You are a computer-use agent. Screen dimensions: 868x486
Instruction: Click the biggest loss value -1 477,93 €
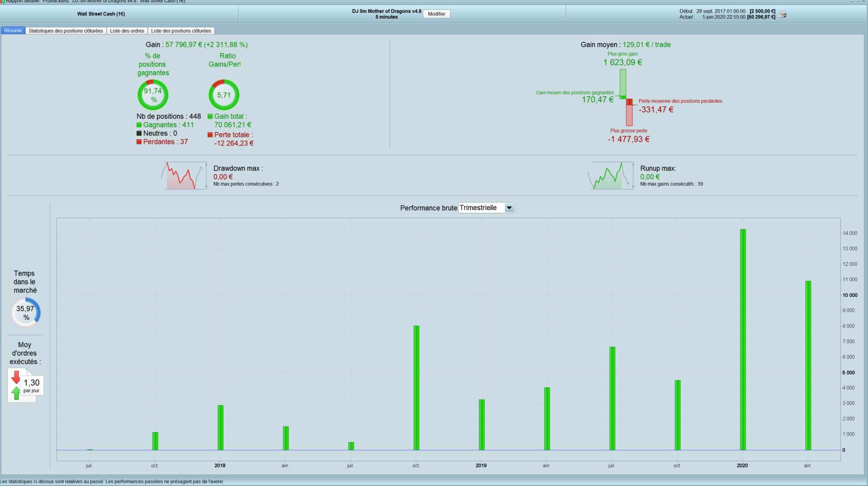click(x=629, y=139)
